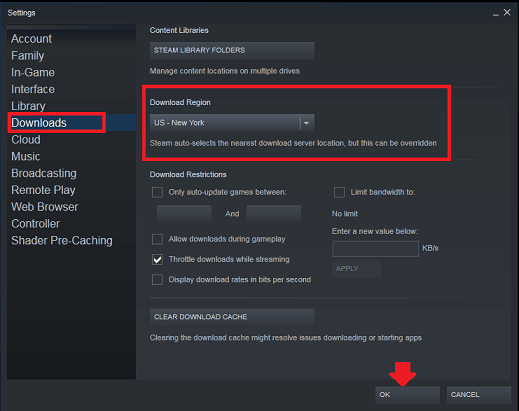Click the CANCEL button
Screen dimensions: 519x411
(479, 395)
